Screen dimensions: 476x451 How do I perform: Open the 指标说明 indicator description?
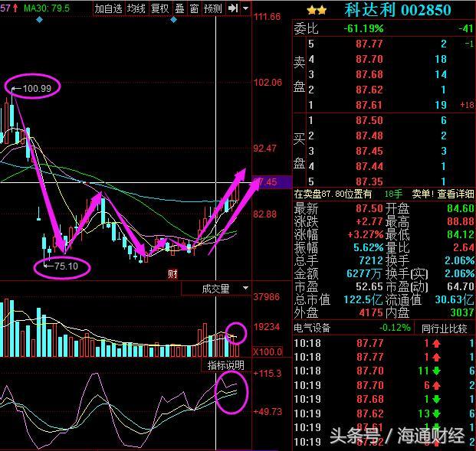[x=226, y=366]
